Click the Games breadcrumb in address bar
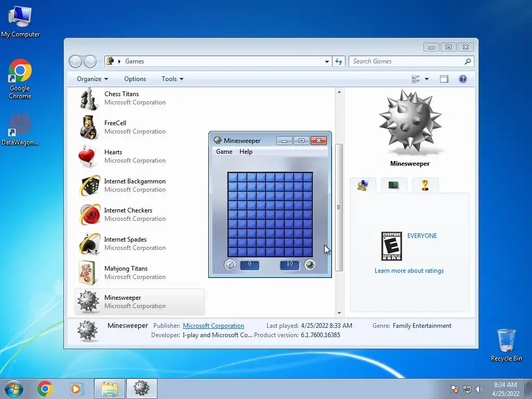This screenshot has width=532, height=399. click(x=135, y=61)
